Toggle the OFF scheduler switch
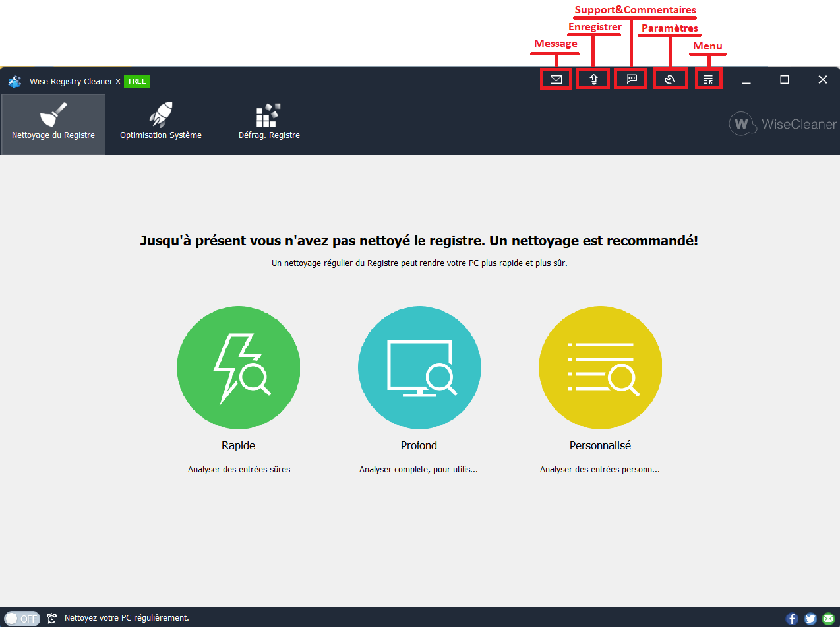Viewport: 840px width, 630px height. pos(22,619)
